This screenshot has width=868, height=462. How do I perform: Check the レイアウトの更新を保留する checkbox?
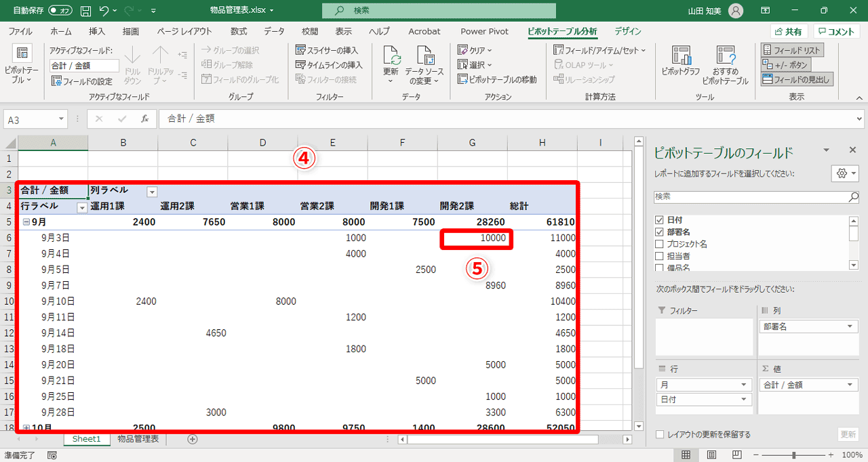pos(660,434)
